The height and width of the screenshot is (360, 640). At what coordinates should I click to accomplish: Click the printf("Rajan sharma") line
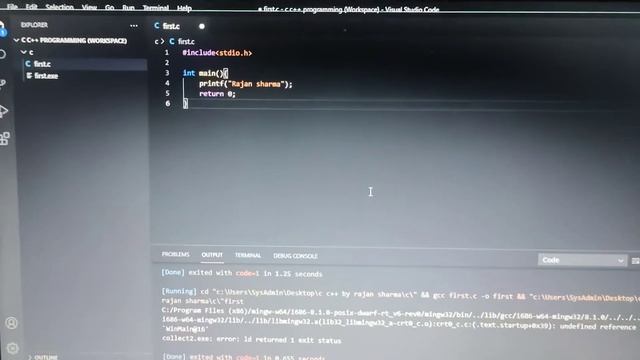click(246, 84)
